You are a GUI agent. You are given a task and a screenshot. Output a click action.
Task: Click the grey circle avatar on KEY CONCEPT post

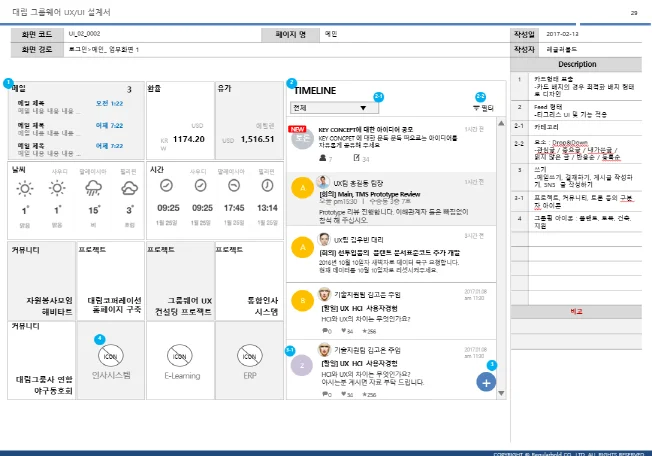pos(302,138)
